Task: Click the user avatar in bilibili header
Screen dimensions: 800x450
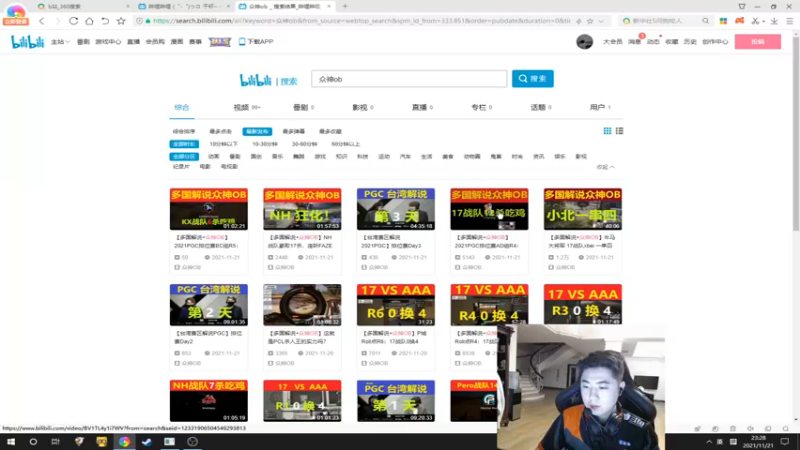Action: [x=584, y=41]
